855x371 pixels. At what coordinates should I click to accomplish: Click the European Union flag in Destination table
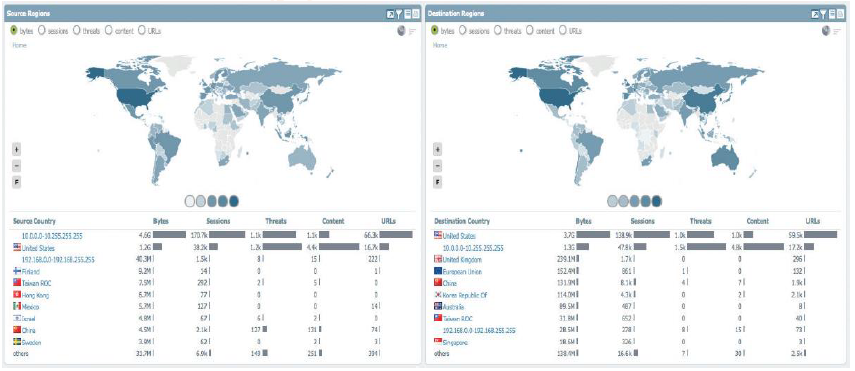pyautogui.click(x=438, y=271)
